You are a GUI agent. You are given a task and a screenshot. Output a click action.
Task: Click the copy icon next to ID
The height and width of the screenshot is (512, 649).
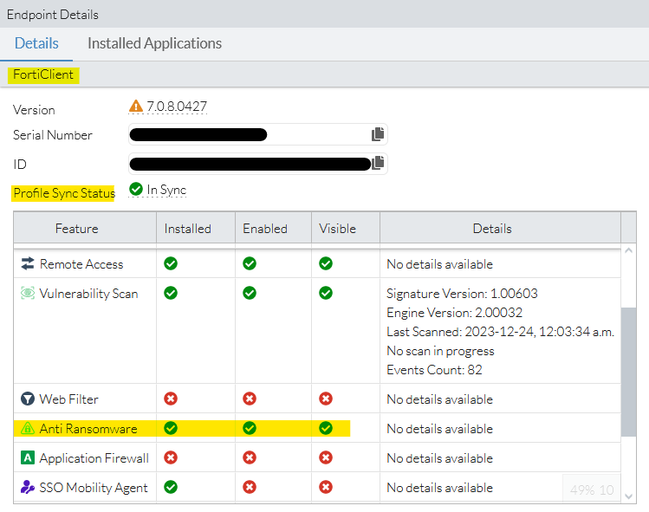(378, 163)
